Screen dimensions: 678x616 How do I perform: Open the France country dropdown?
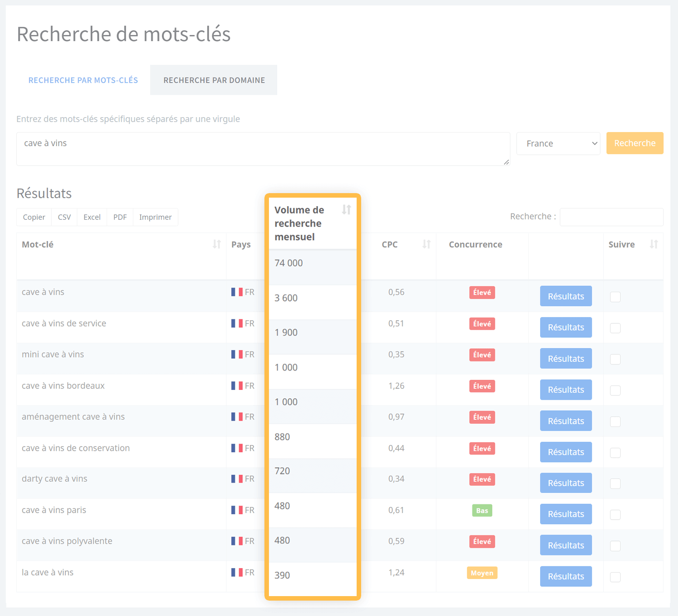pyautogui.click(x=558, y=143)
